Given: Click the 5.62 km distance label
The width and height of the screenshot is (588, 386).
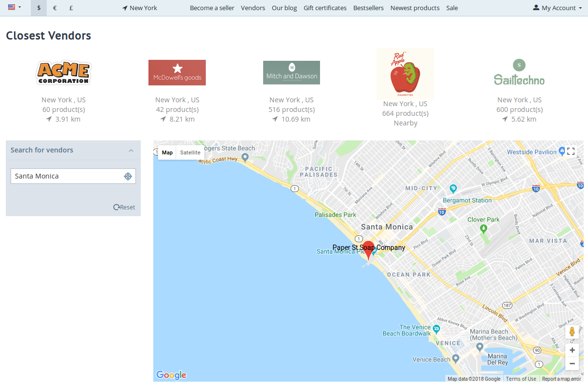Looking at the screenshot, I should click(520, 119).
